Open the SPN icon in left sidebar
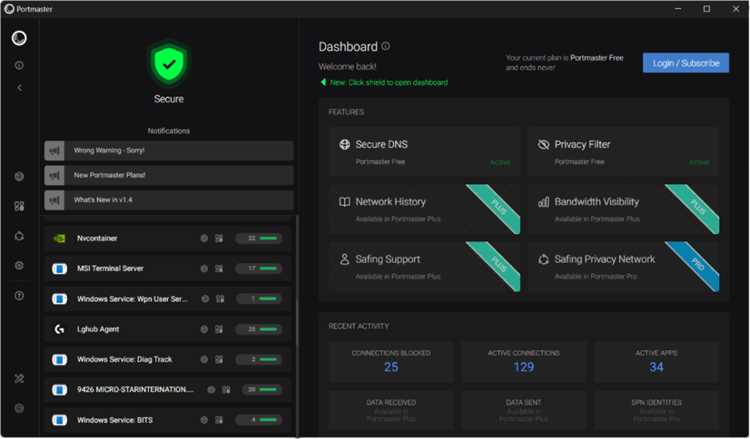This screenshot has height=439, width=750. point(19,236)
